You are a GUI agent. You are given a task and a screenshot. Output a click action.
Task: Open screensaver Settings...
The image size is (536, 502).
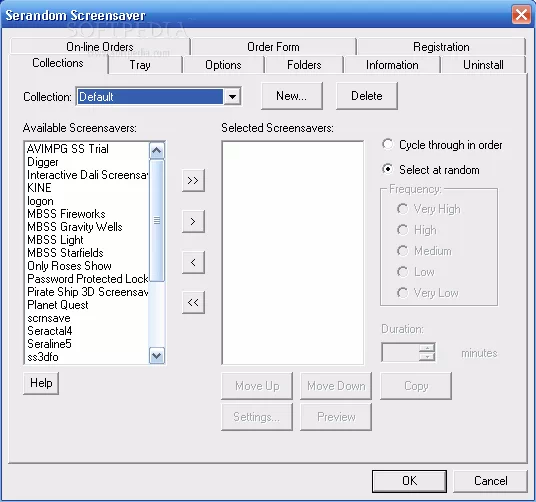pyautogui.click(x=257, y=417)
